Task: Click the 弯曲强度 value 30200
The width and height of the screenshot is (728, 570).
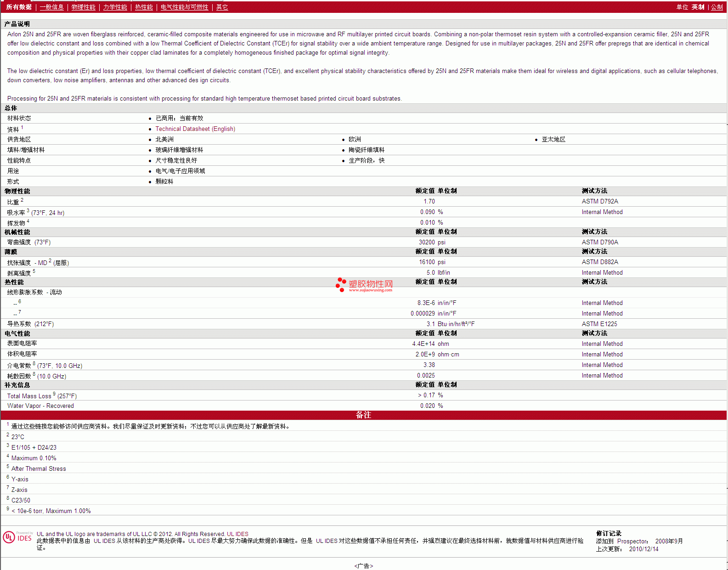Action: point(427,243)
